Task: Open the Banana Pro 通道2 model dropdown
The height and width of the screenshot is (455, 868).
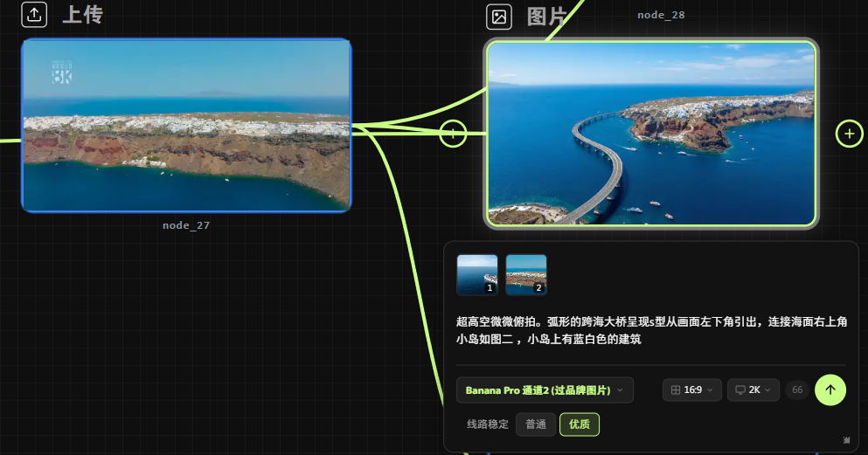Action: pyautogui.click(x=545, y=390)
